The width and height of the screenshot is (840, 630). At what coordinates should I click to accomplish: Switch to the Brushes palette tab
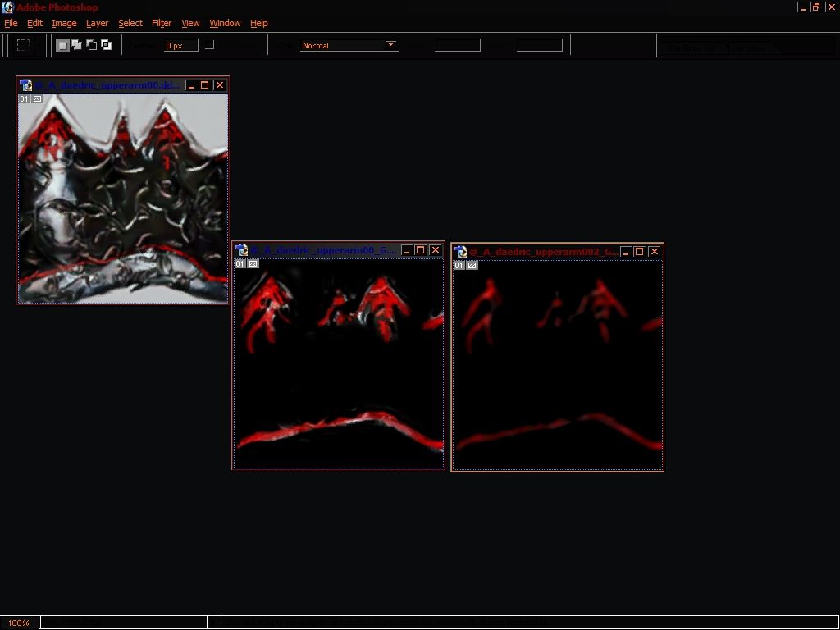click(x=751, y=48)
